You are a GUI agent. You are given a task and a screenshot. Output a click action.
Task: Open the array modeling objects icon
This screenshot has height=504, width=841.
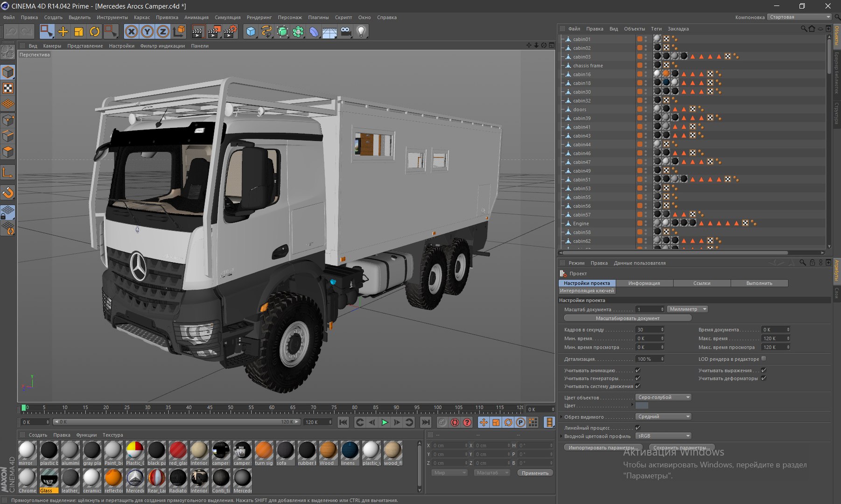(298, 31)
